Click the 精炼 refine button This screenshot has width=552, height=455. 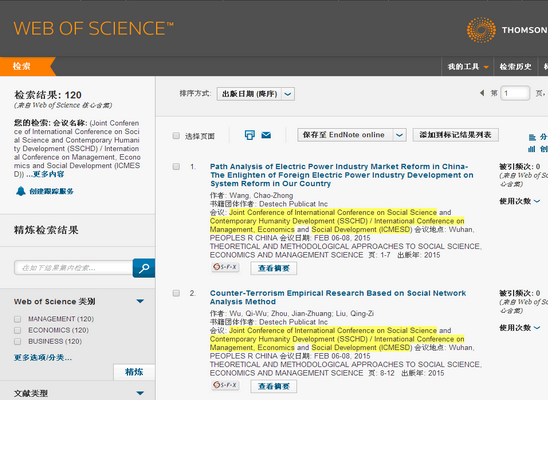tap(134, 372)
